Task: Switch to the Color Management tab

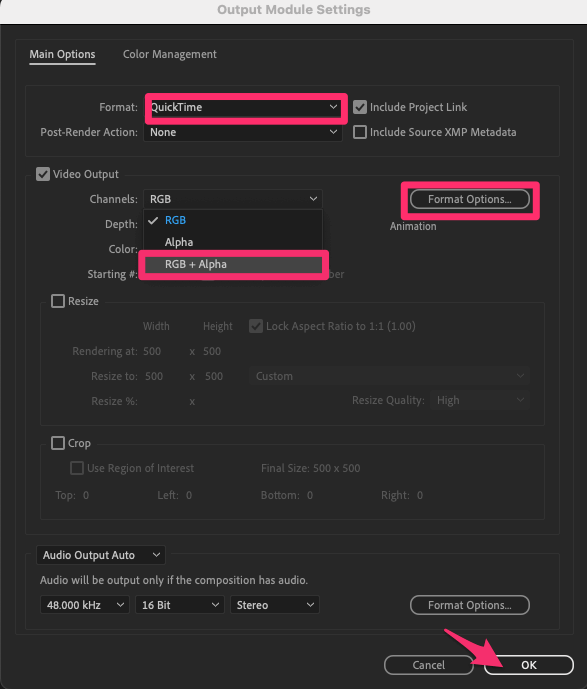Action: coord(170,54)
